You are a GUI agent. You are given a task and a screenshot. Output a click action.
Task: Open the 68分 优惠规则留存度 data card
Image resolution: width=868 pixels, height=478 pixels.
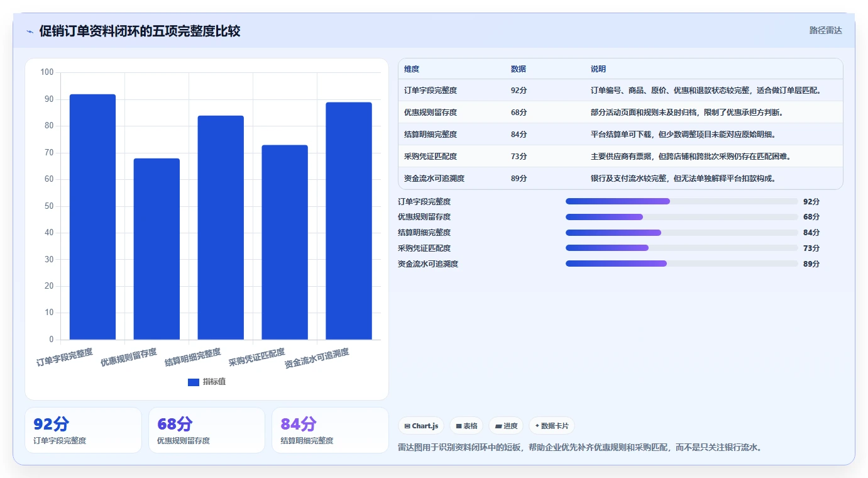pos(207,430)
